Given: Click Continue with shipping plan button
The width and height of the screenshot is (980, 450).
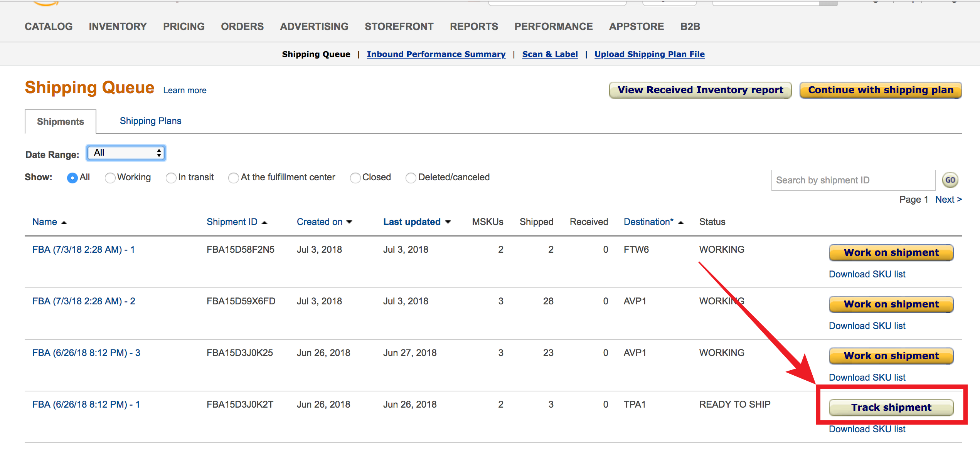Looking at the screenshot, I should (x=881, y=90).
